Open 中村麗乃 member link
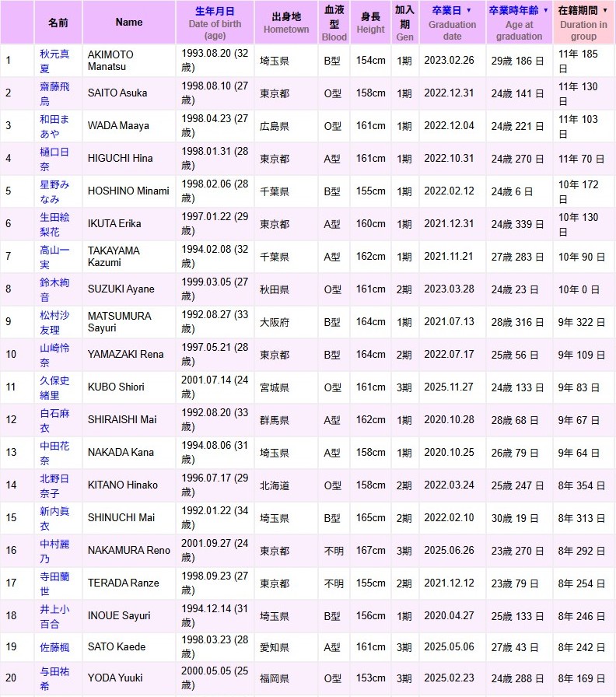The height and width of the screenshot is (697, 616). tap(54, 551)
